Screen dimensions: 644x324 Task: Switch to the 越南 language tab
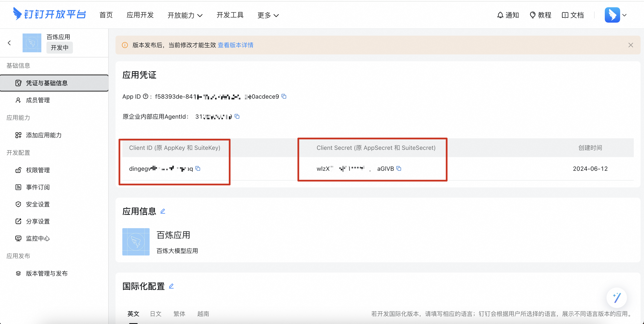coord(203,314)
